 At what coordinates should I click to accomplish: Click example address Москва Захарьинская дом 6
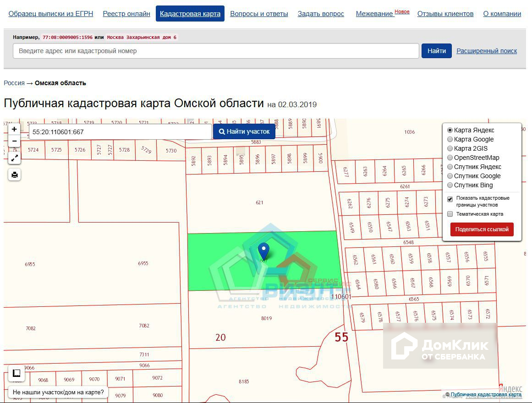click(x=142, y=37)
